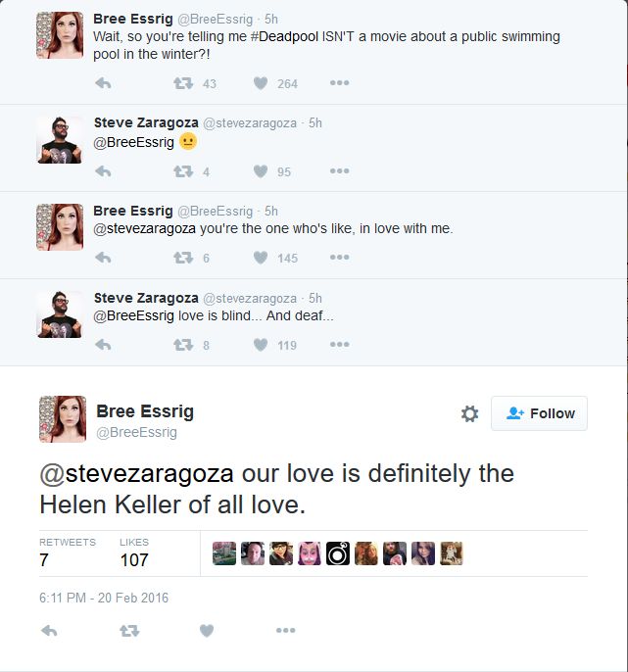The width and height of the screenshot is (628, 672).
Task: Reply to Steve Zaragoza's emoji tweet
Action: click(x=103, y=171)
